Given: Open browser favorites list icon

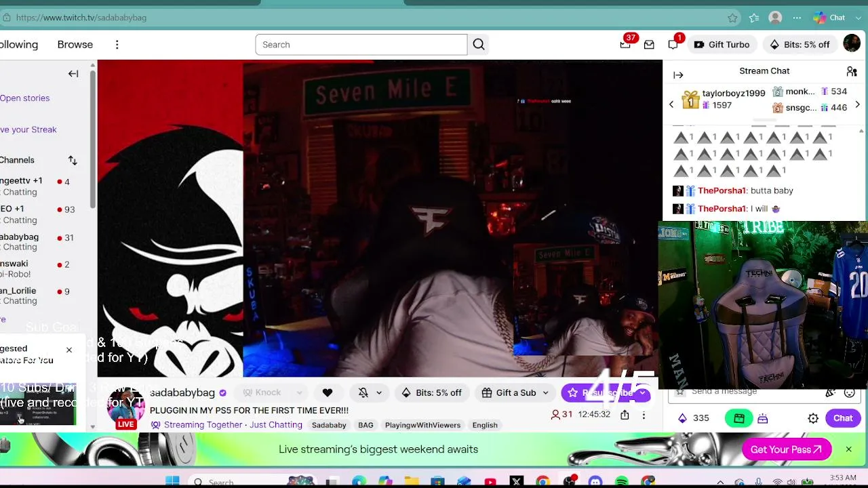Looking at the screenshot, I should tap(754, 18).
